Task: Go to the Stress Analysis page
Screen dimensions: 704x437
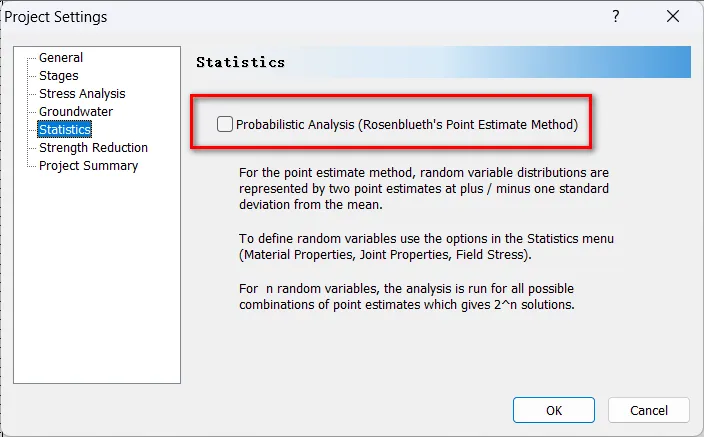Action: pyautogui.click(x=82, y=94)
